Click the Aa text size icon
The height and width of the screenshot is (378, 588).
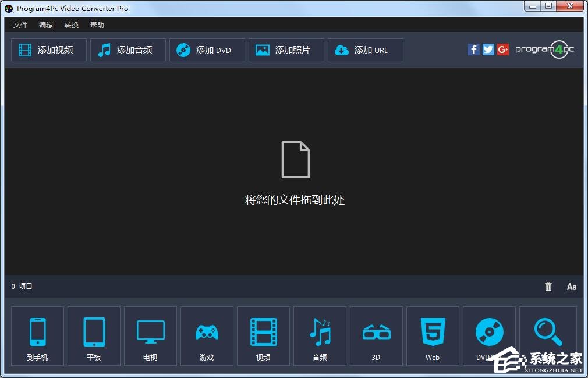tap(571, 286)
